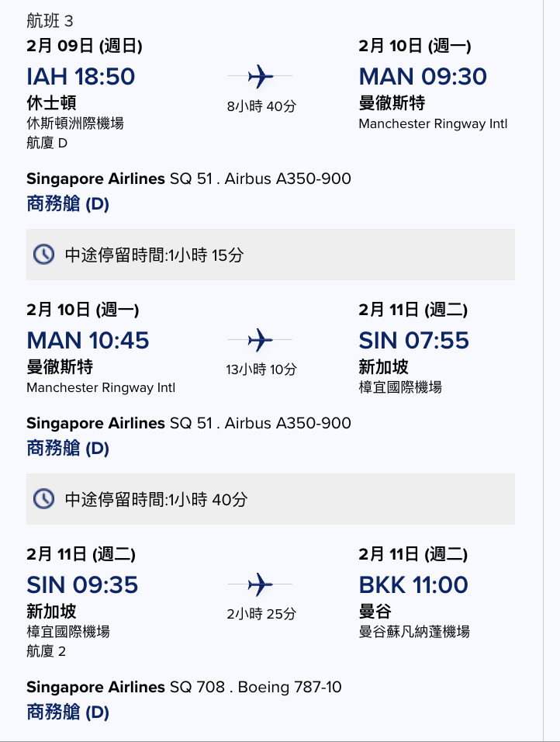Select the SIN 07:55 arrival heading
The height and width of the screenshot is (742, 560).
pos(414,340)
